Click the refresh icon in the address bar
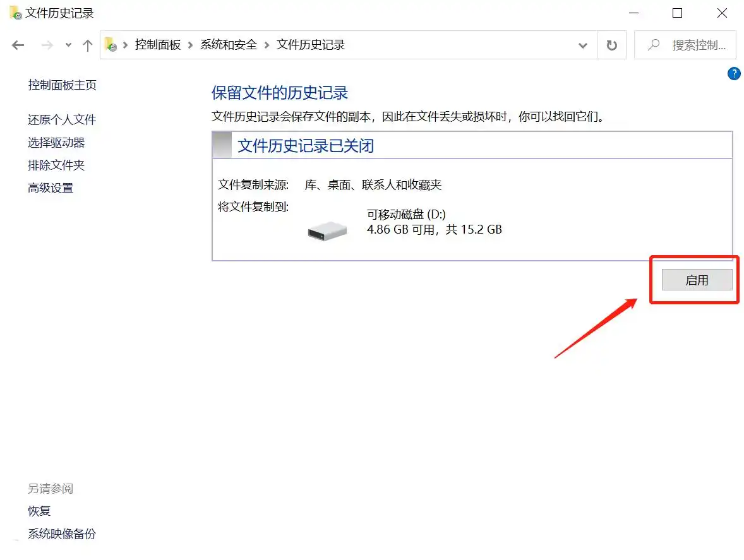The width and height of the screenshot is (744, 560). click(611, 45)
